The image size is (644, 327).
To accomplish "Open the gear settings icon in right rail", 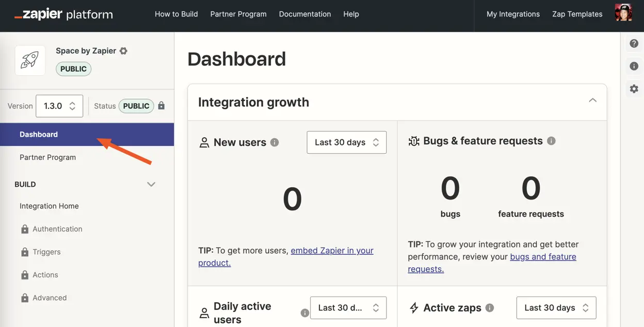I will coord(634,89).
